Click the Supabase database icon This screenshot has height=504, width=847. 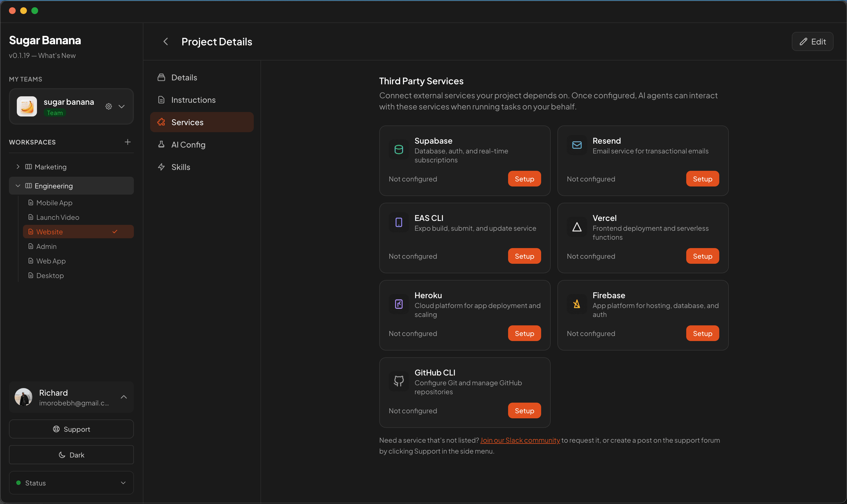click(399, 150)
